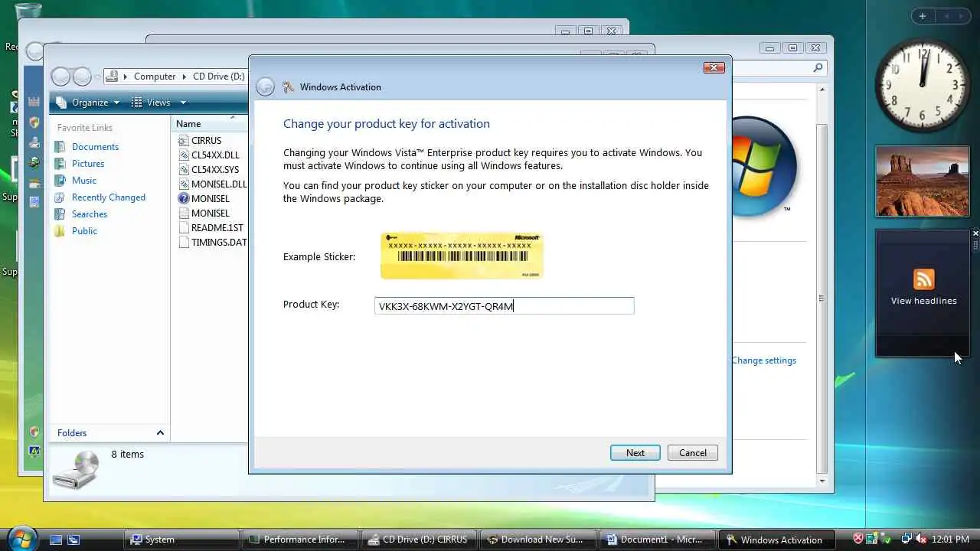Viewport: 980px width, 551px height.
Task: Click View headlines in the feed gadget
Action: tap(923, 301)
